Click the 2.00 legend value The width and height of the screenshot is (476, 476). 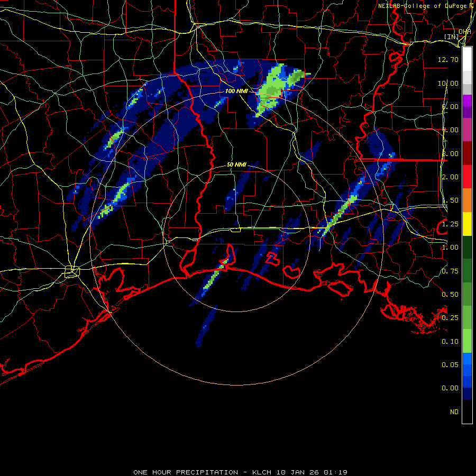(450, 177)
